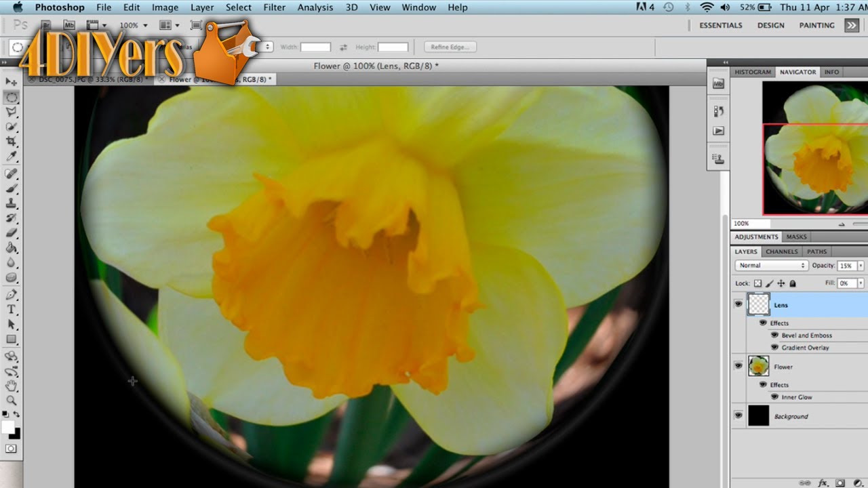Switch to the Channels tab
The width and height of the screenshot is (868, 488).
point(782,251)
